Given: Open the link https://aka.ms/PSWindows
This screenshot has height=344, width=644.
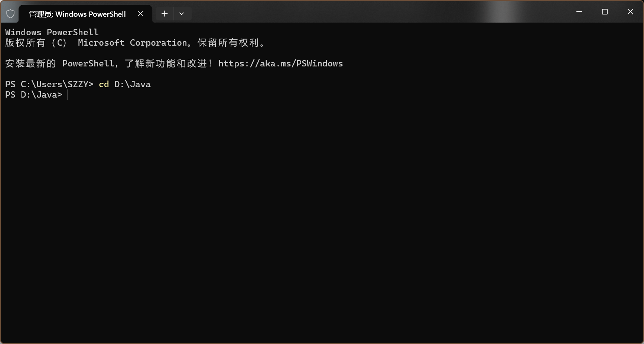Looking at the screenshot, I should pyautogui.click(x=280, y=63).
